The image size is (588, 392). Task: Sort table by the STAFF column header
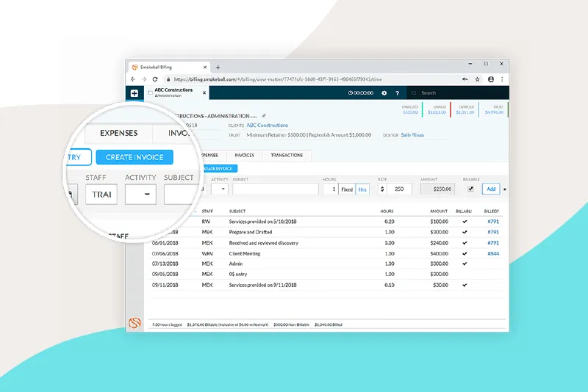pos(207,211)
